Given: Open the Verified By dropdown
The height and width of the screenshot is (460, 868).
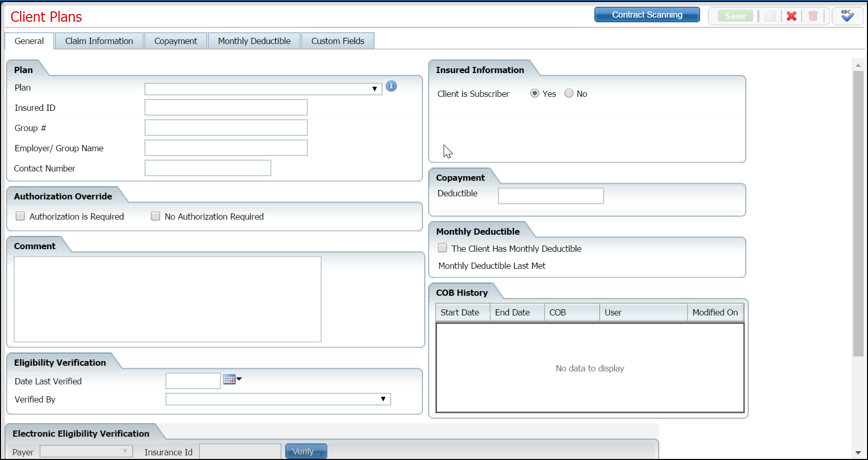Looking at the screenshot, I should 383,399.
